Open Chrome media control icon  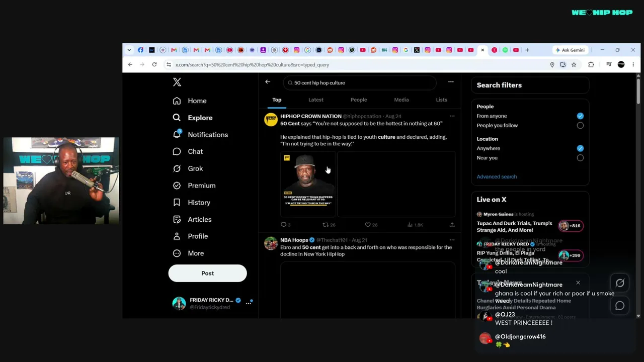tap(609, 64)
